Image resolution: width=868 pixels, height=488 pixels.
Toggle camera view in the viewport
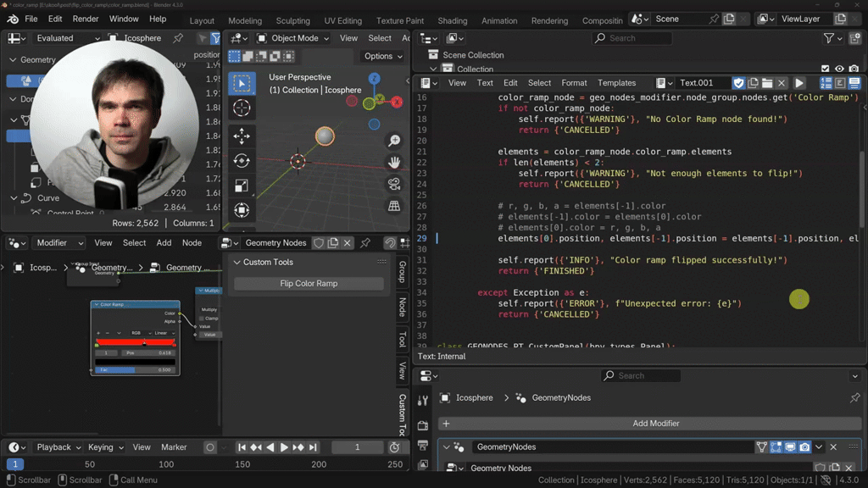point(394,184)
